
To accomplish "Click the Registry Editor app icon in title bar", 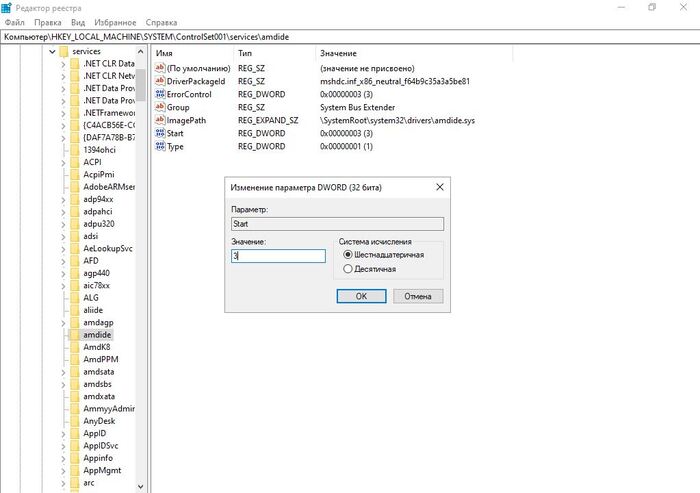I will coord(6,8).
